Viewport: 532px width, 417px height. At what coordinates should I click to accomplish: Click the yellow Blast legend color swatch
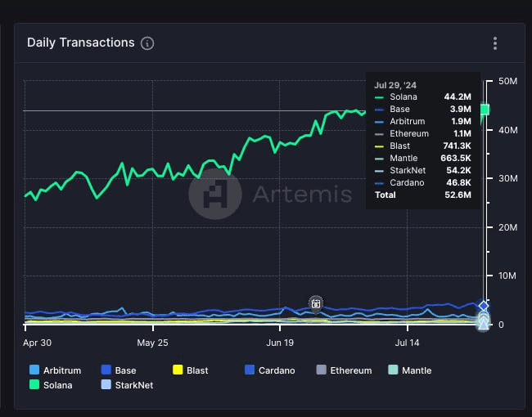pyautogui.click(x=178, y=370)
